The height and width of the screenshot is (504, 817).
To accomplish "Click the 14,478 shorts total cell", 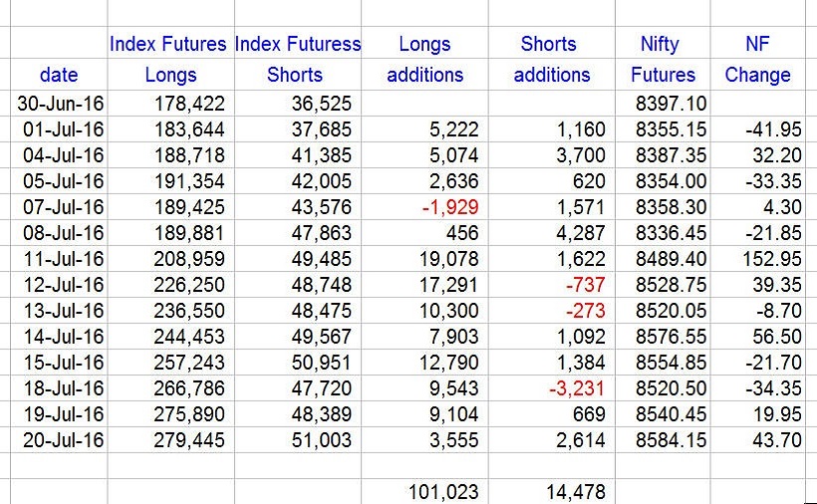I will tap(552, 491).
